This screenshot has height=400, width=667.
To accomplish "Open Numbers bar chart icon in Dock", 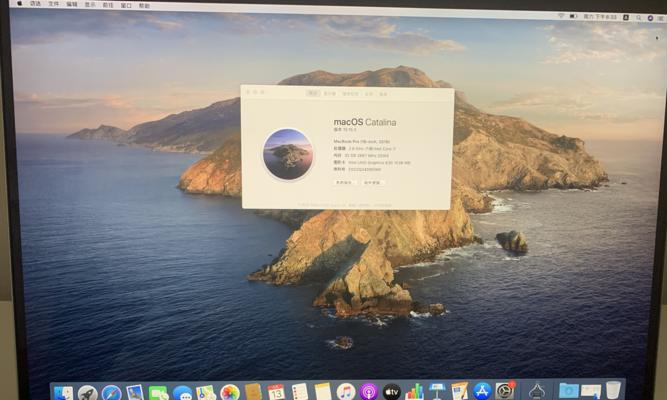I will tap(414, 391).
